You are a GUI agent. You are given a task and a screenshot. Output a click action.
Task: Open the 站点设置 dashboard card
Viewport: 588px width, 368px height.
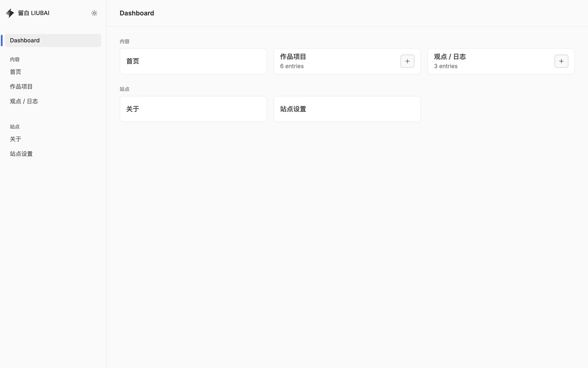click(347, 109)
